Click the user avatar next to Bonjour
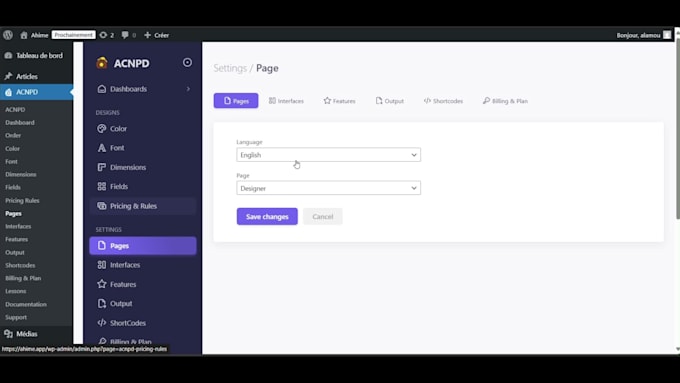Viewport: 680px width, 383px height. tap(667, 35)
